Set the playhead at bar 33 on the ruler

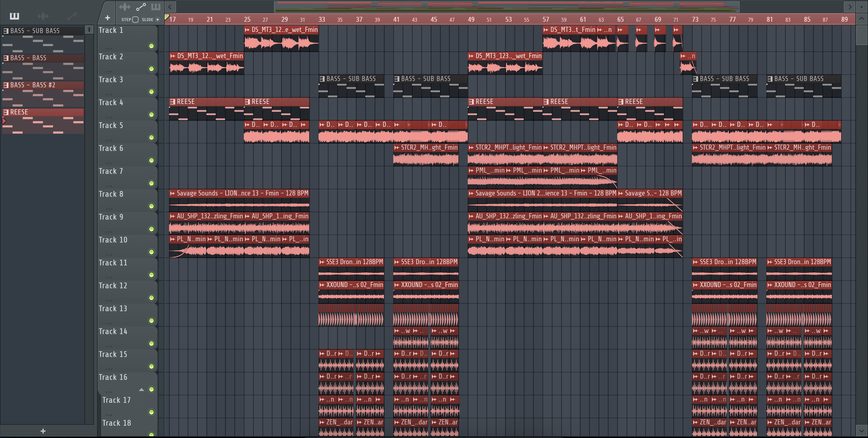[322, 19]
